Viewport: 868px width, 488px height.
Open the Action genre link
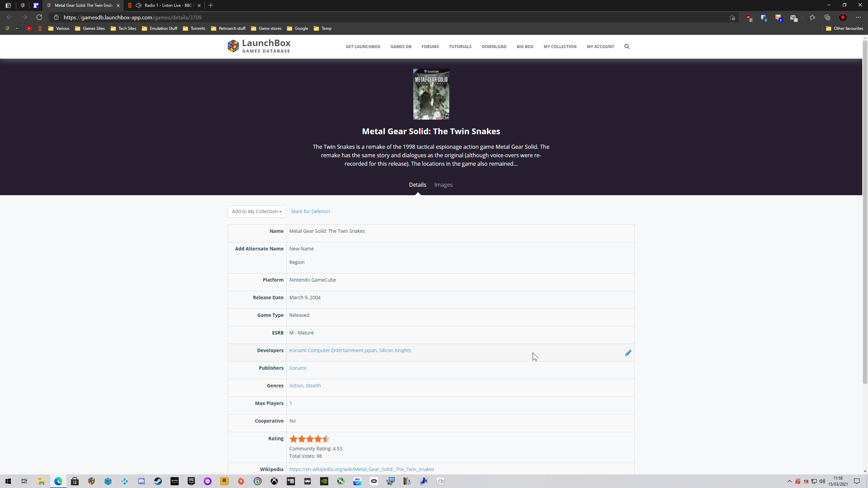(x=296, y=386)
